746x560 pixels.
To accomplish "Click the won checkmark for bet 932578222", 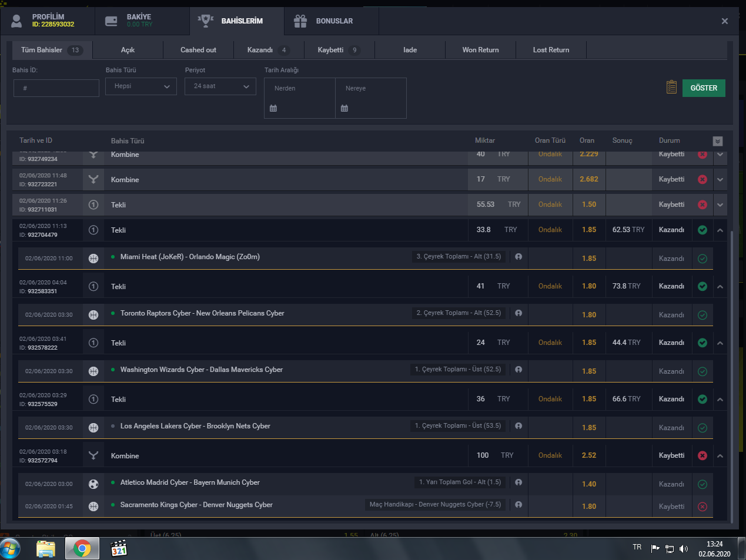I will tap(702, 343).
